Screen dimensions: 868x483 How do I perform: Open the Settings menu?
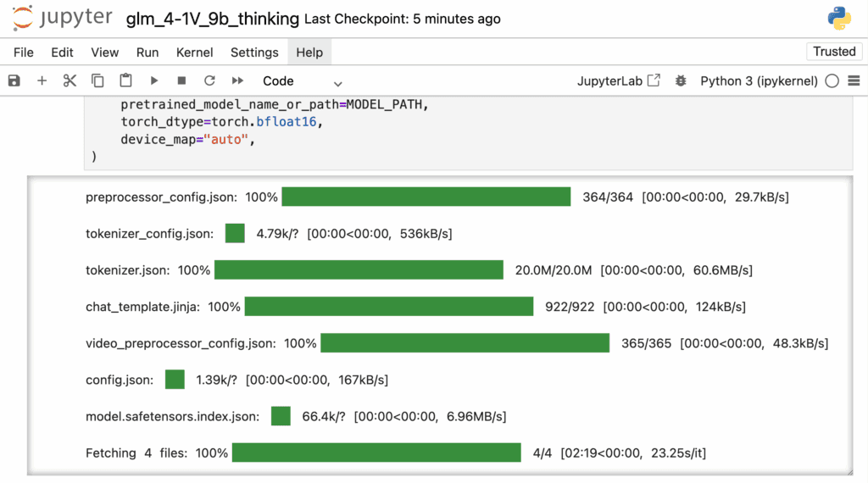[x=254, y=53]
